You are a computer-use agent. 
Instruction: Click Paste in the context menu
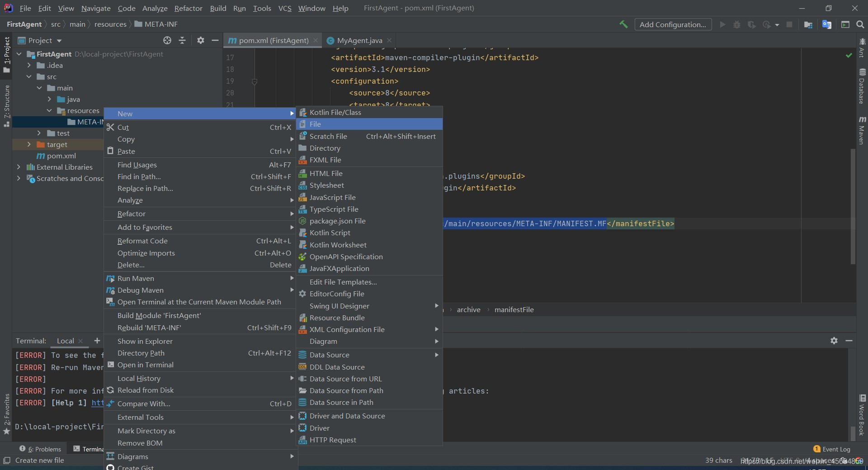[x=200, y=151]
